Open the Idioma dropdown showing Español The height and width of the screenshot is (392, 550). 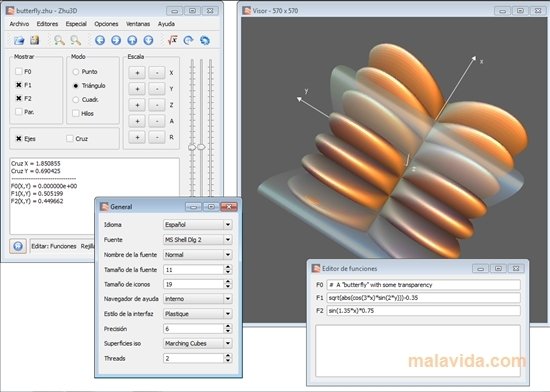point(198,225)
